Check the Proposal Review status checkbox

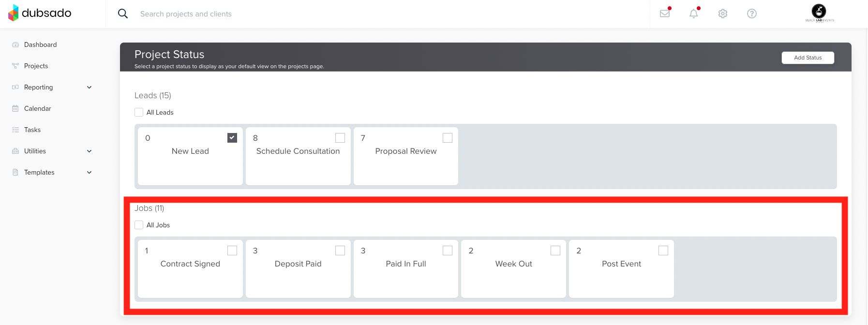click(448, 138)
